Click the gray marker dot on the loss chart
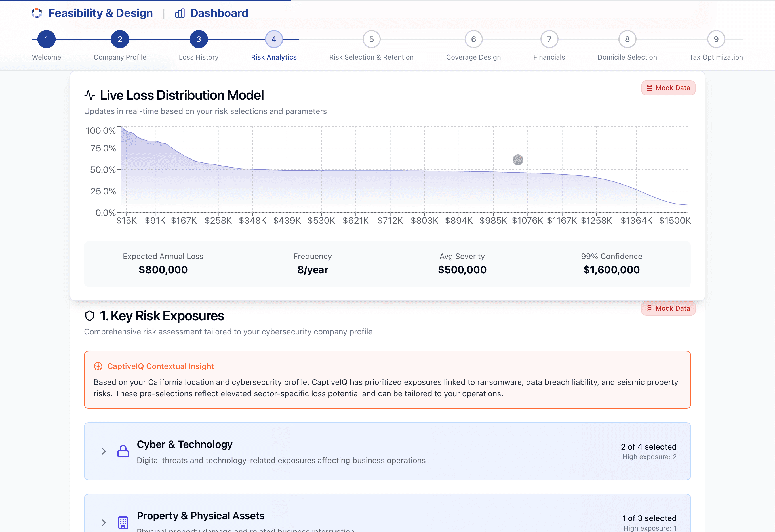The width and height of the screenshot is (775, 532). (x=518, y=160)
